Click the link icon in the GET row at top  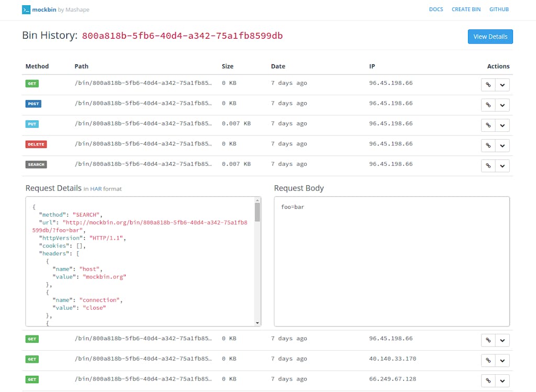coord(488,85)
